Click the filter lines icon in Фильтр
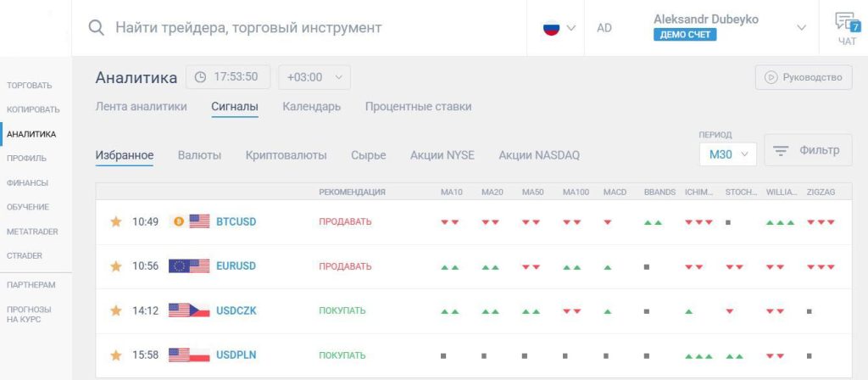 pos(781,151)
